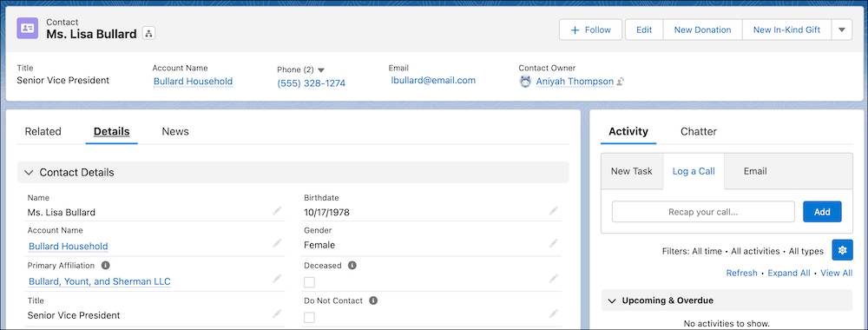Click the Follow button
This screenshot has height=330, width=868.
coord(590,30)
